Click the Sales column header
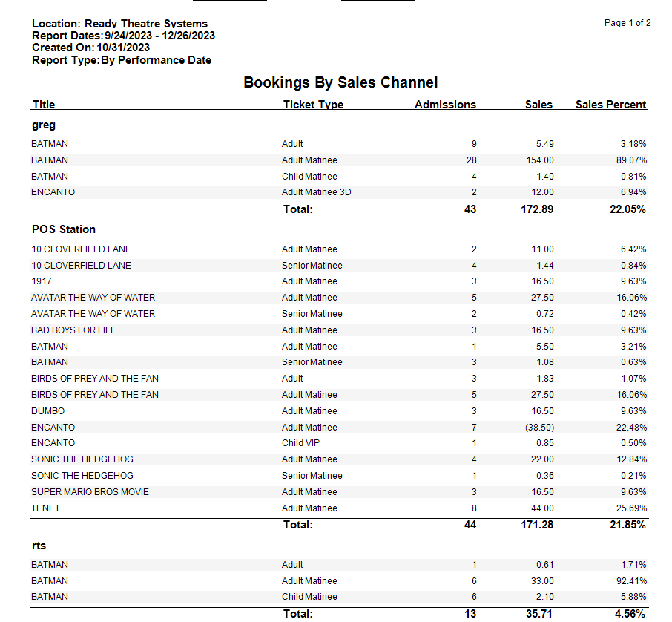The height and width of the screenshot is (622, 672). pyautogui.click(x=538, y=105)
